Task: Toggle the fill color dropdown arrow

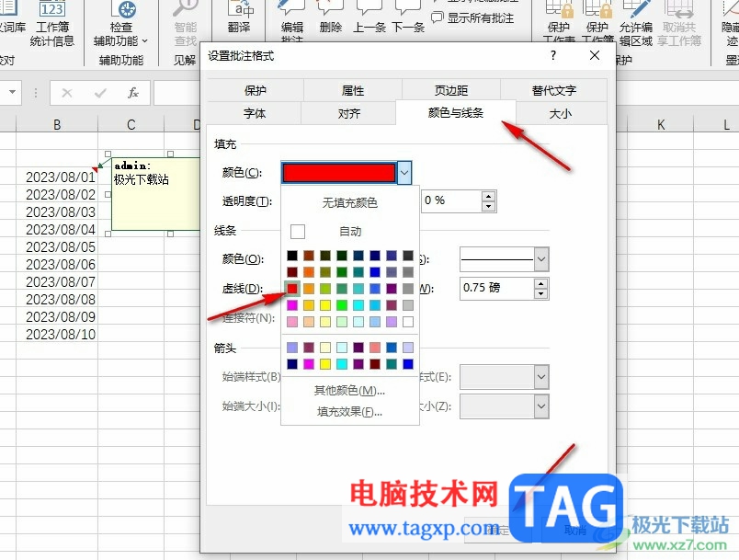Action: pyautogui.click(x=404, y=173)
